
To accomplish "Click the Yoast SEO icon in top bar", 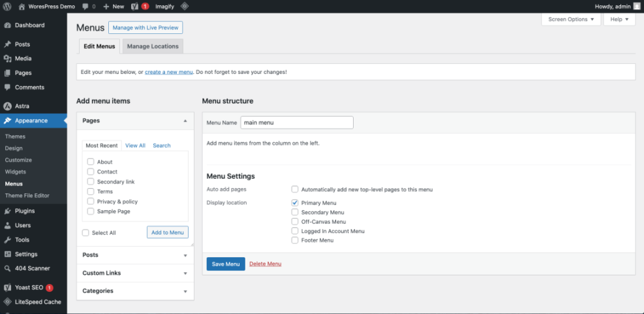I will 134,6.
